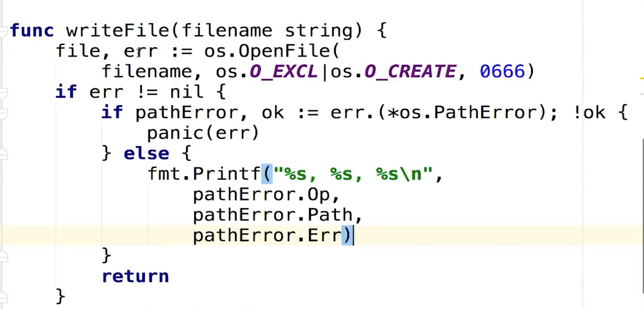The width and height of the screenshot is (644, 309).
Task: Click highlighted opening parenthesis after Printf
Action: click(267, 174)
